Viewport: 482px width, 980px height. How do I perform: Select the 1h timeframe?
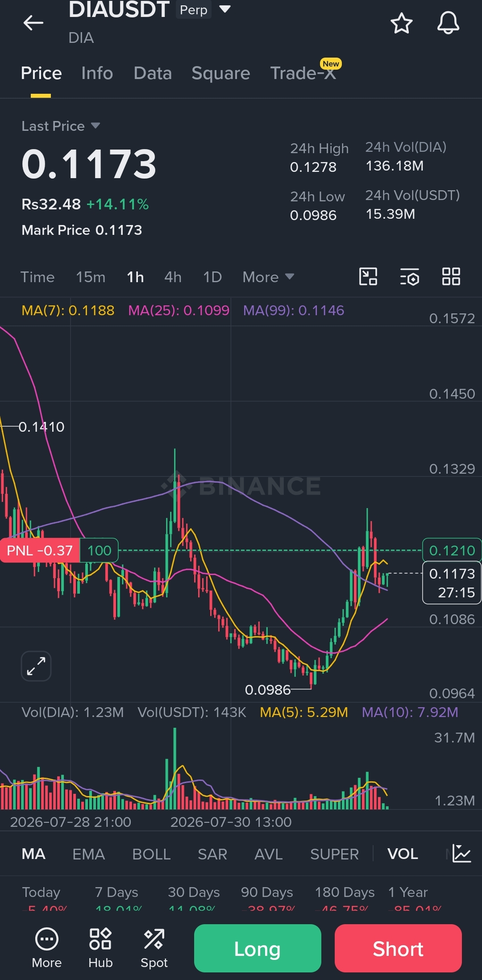135,277
